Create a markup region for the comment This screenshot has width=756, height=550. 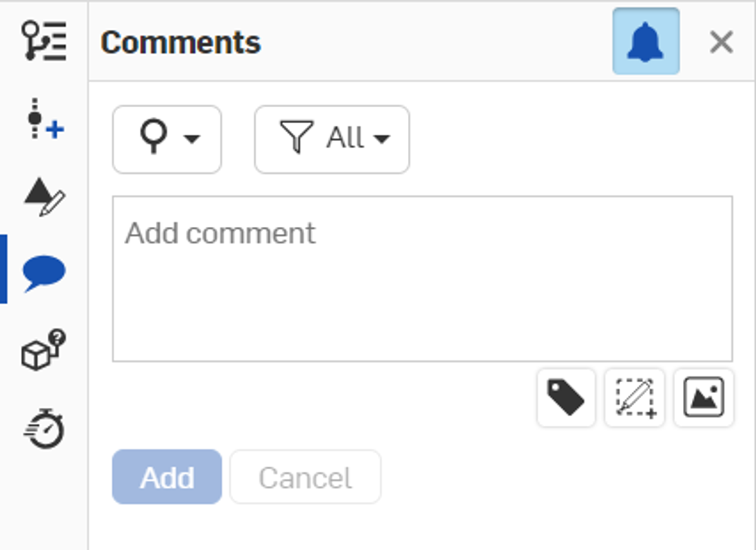coord(635,398)
